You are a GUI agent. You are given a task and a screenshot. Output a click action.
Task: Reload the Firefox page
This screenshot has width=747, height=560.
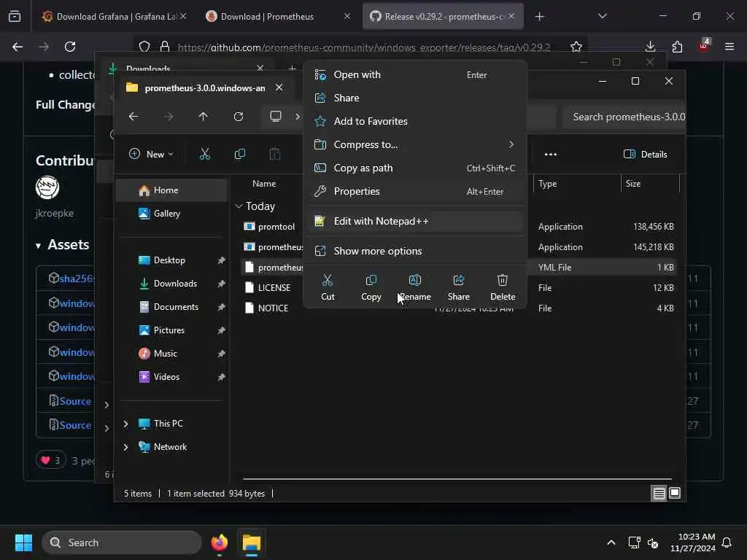click(x=70, y=47)
